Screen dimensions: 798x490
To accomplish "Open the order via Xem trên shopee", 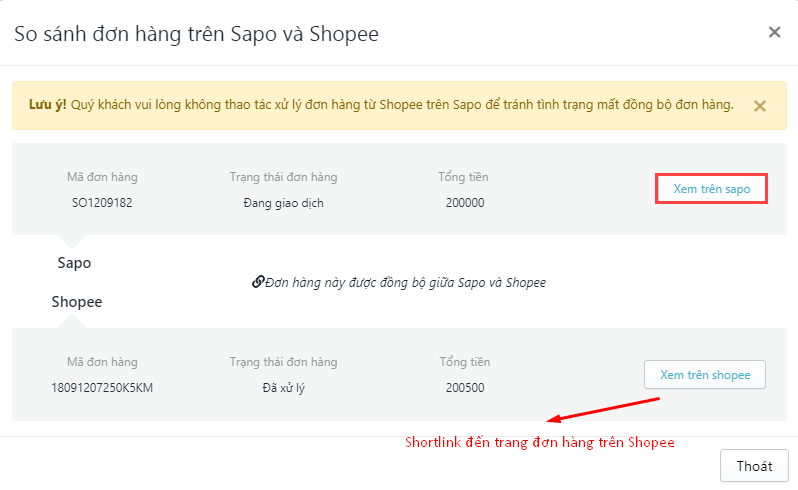I will pos(705,374).
